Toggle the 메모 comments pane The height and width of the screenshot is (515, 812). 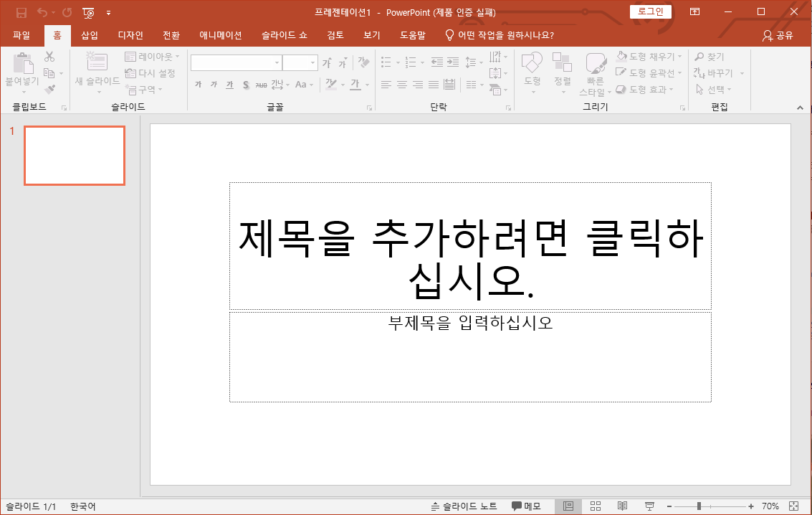pyautogui.click(x=526, y=506)
